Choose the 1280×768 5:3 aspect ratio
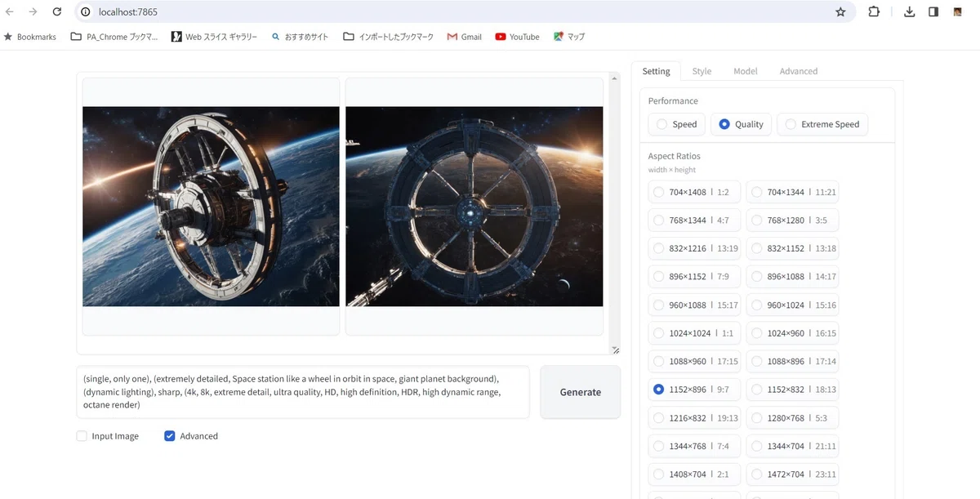Image resolution: width=980 pixels, height=499 pixels. (x=792, y=418)
